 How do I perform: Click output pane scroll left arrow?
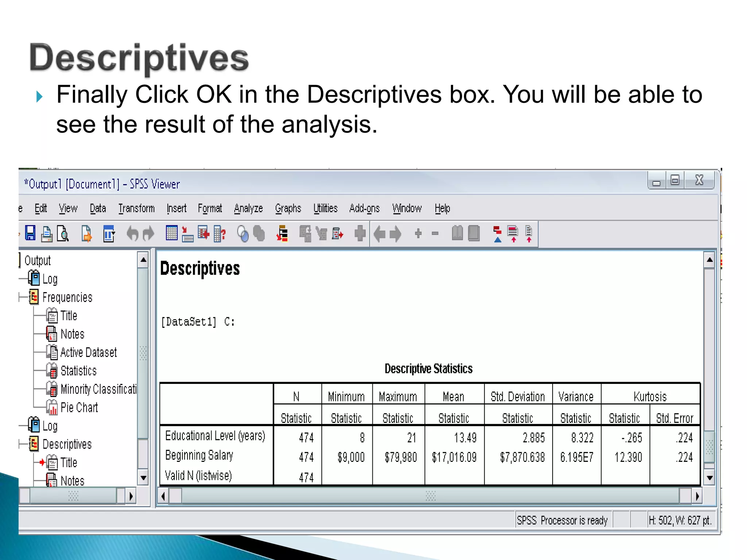(163, 496)
